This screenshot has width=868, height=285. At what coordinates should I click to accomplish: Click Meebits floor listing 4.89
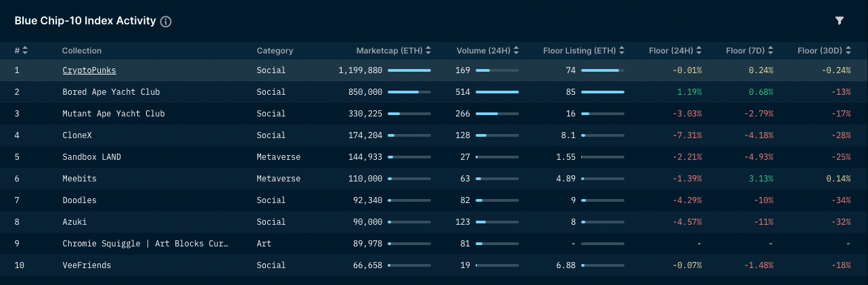(x=566, y=179)
